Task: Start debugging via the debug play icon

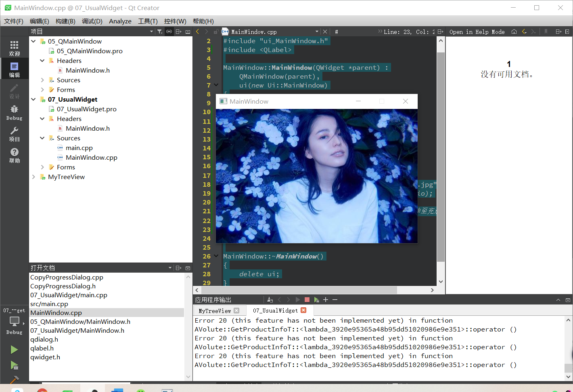Action: [x=15, y=366]
